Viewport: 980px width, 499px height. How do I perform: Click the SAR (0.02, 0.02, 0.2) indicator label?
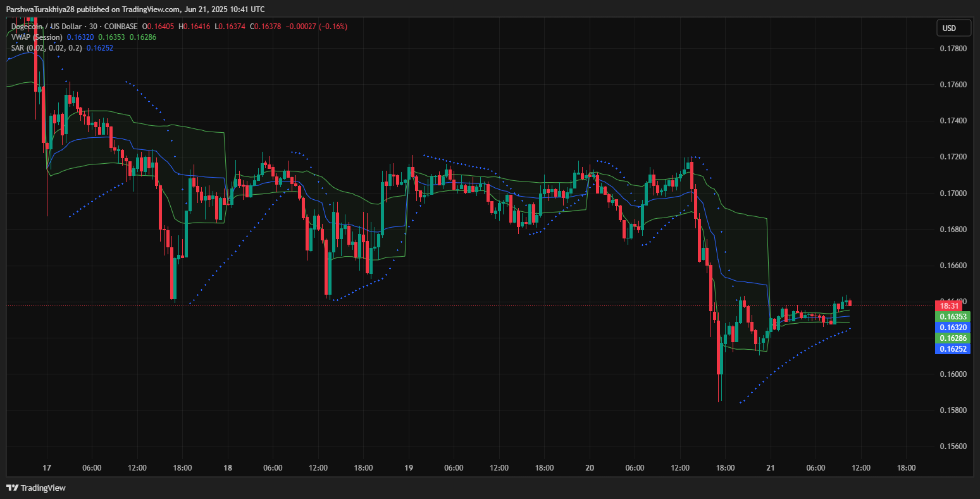coord(46,47)
